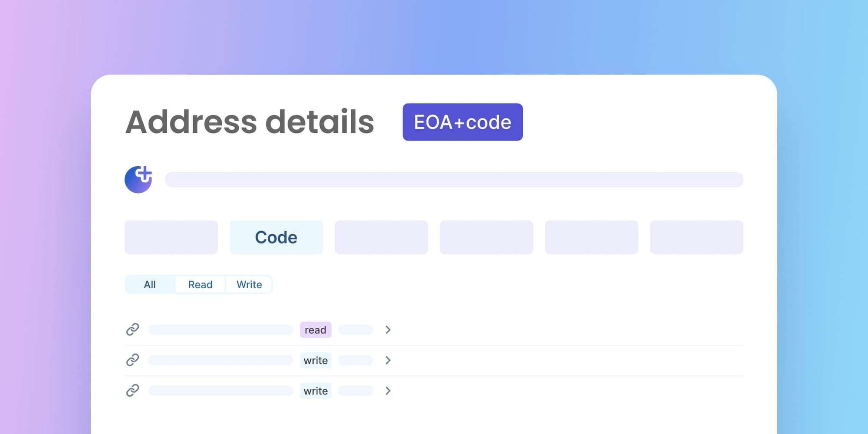Select the All filter option

[x=150, y=284]
